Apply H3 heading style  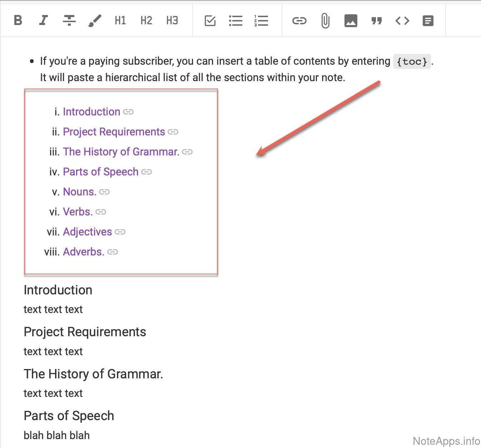[x=172, y=20]
